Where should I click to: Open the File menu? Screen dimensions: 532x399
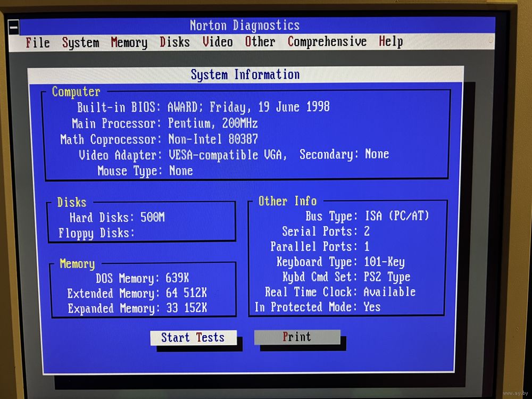[x=38, y=43]
